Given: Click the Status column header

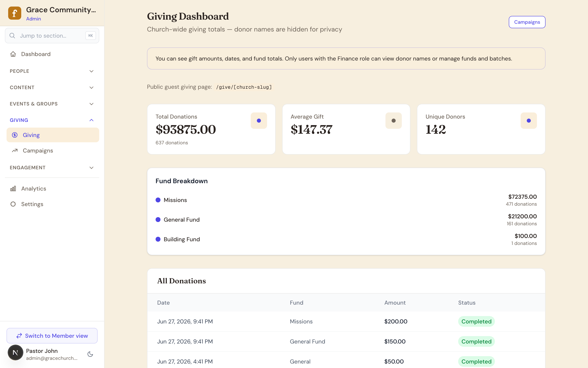Looking at the screenshot, I should [467, 303].
